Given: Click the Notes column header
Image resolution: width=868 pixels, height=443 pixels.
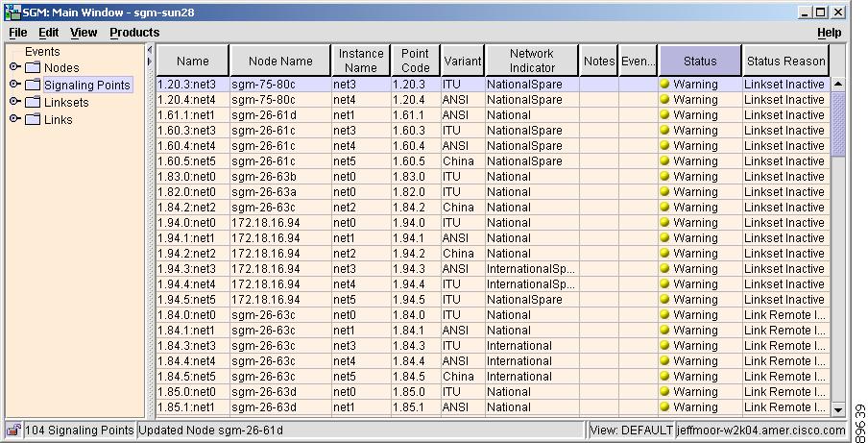Looking at the screenshot, I should click(x=599, y=61).
